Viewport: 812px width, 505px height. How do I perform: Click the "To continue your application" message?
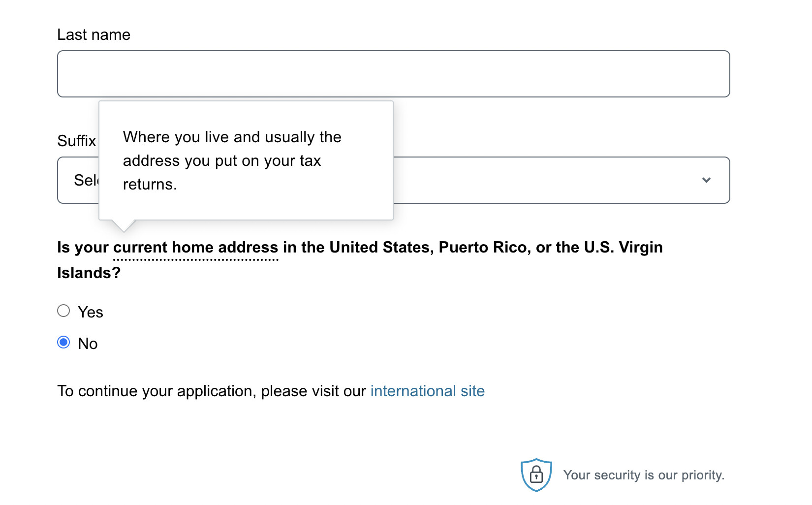pyautogui.click(x=212, y=391)
